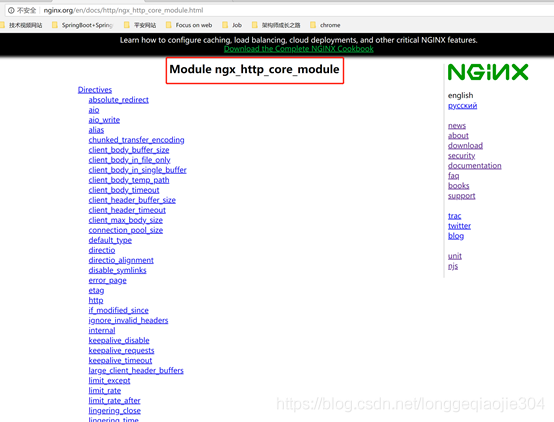
Task: Click the site info icon in address bar
Action: point(11,10)
